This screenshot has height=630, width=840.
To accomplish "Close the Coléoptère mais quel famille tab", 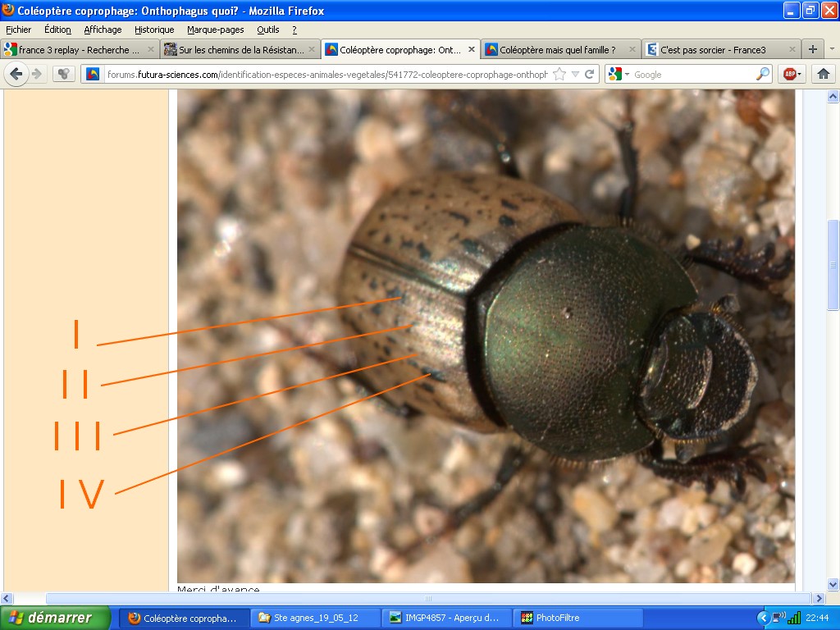I will (x=632, y=49).
